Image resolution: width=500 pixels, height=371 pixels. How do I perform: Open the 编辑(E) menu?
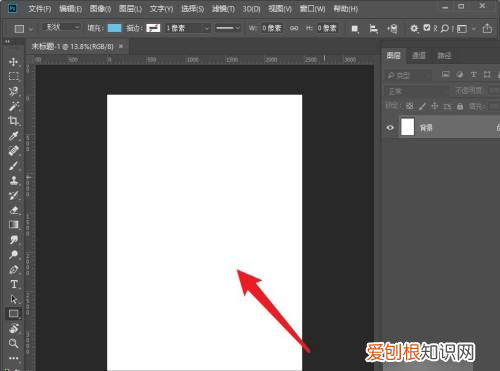tap(70, 9)
